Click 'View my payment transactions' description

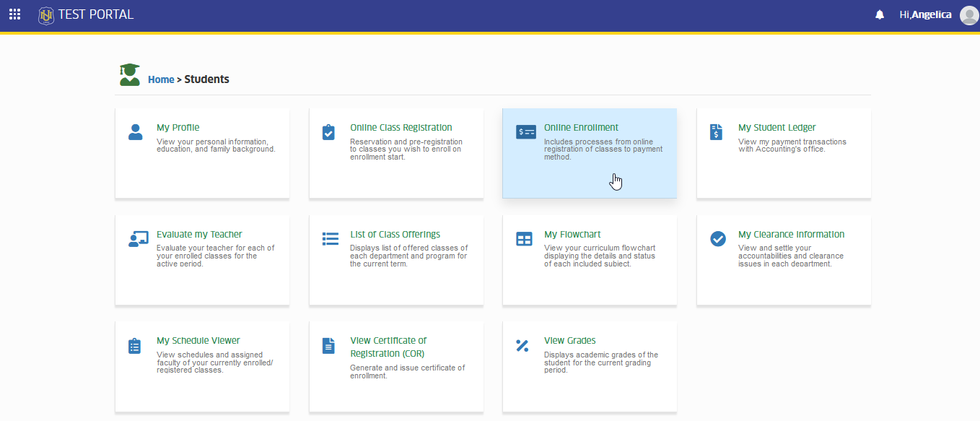tap(792, 145)
